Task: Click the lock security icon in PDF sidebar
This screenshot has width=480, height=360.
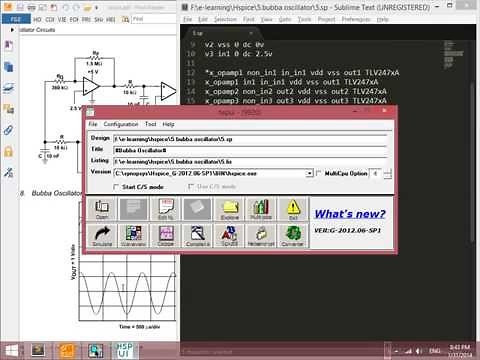Action: pos(9,151)
